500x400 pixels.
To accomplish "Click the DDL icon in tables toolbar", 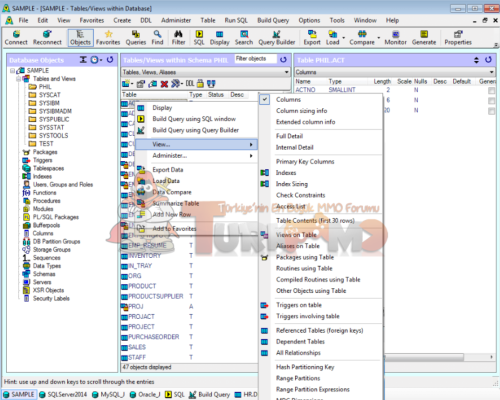I will (x=190, y=83).
